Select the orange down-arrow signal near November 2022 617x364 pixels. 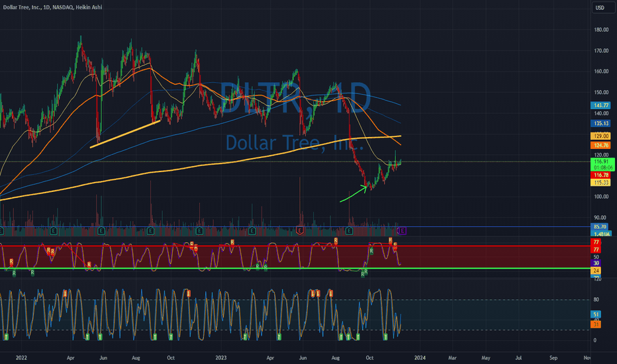point(189,293)
